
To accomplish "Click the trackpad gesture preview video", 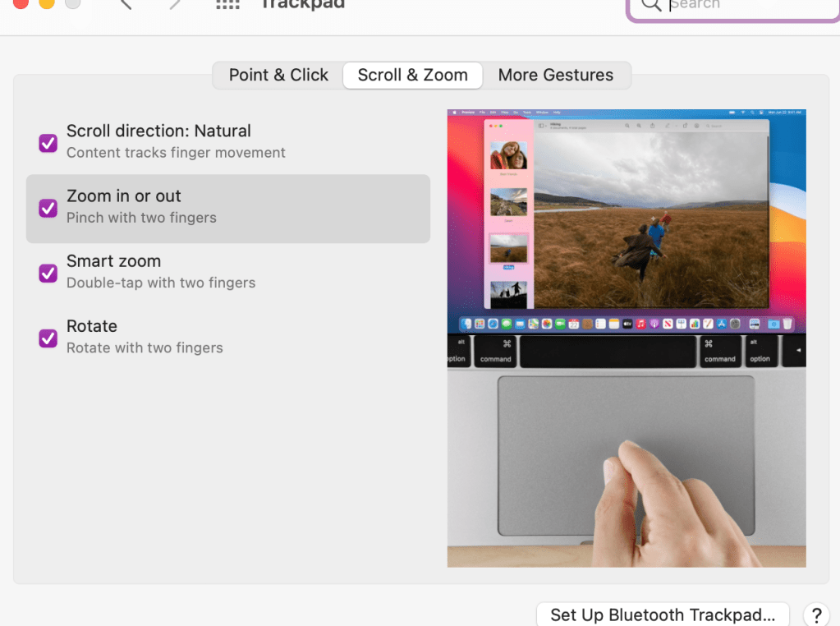I will coord(626,338).
